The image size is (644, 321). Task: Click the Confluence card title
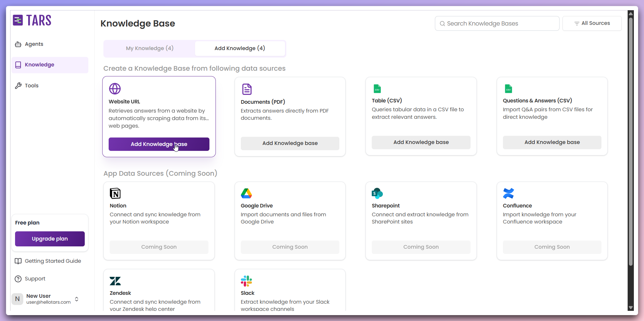coord(517,206)
